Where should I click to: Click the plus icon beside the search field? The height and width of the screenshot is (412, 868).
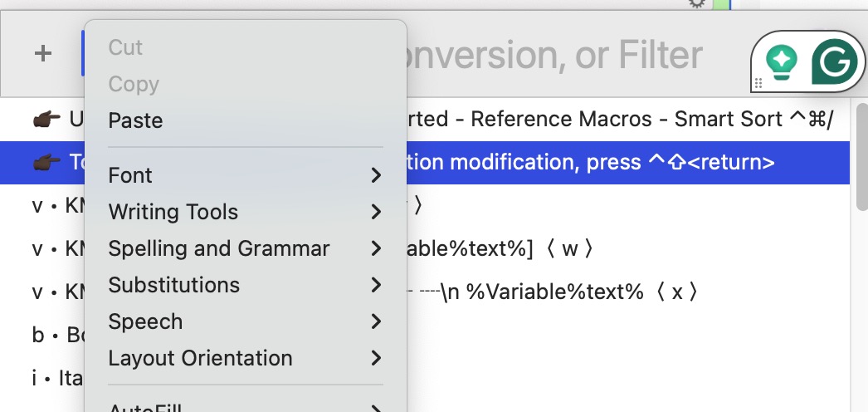(x=42, y=54)
